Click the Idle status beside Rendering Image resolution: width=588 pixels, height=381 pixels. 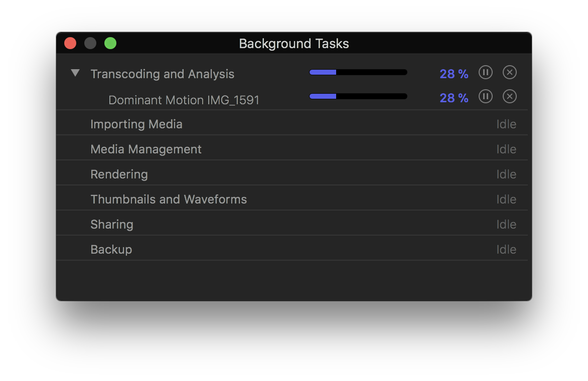click(506, 174)
